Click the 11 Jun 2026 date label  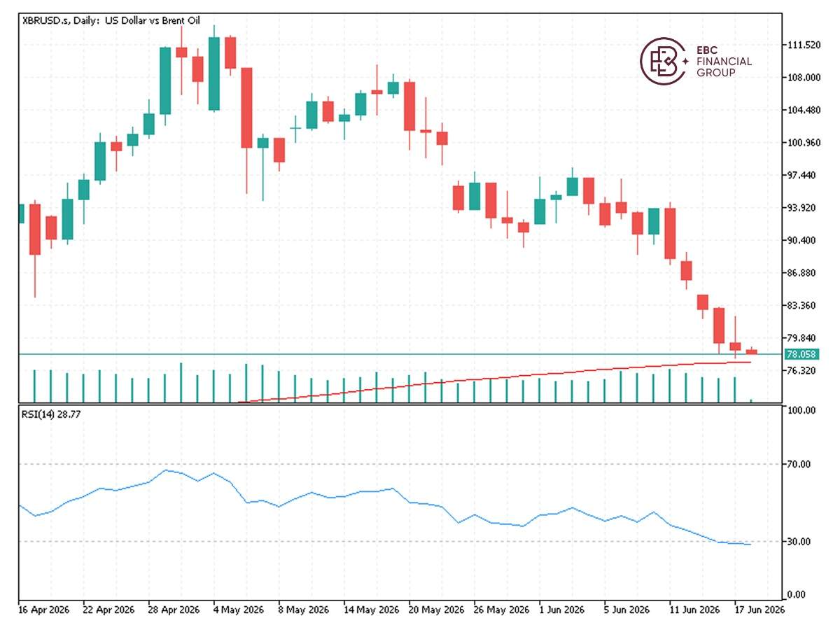[x=695, y=610]
